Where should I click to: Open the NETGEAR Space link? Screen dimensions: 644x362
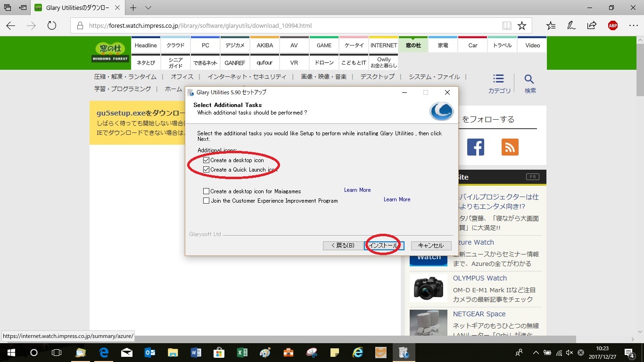(479, 314)
